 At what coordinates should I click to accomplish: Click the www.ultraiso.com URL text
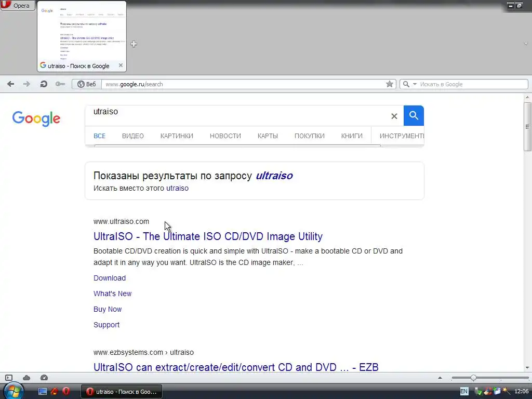[121, 221]
